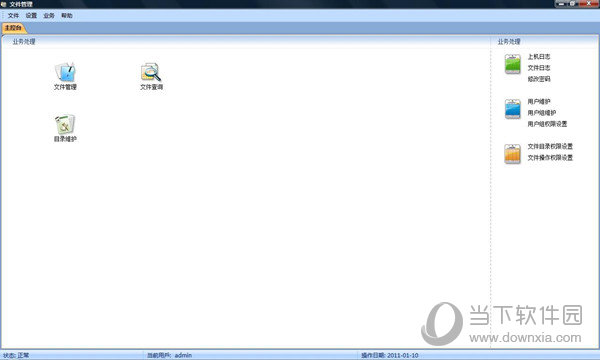Minimize the 文件管理 window
The image size is (600, 360).
pyautogui.click(x=561, y=3)
